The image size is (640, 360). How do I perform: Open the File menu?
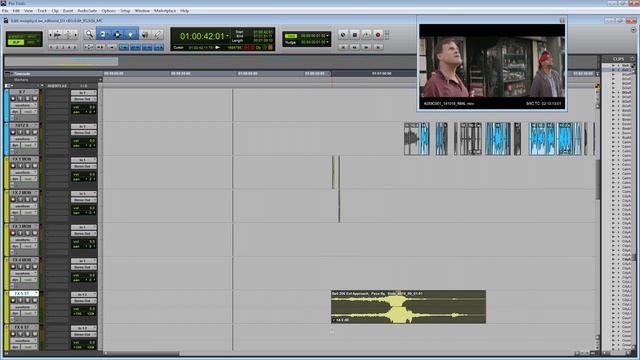(x=5, y=11)
